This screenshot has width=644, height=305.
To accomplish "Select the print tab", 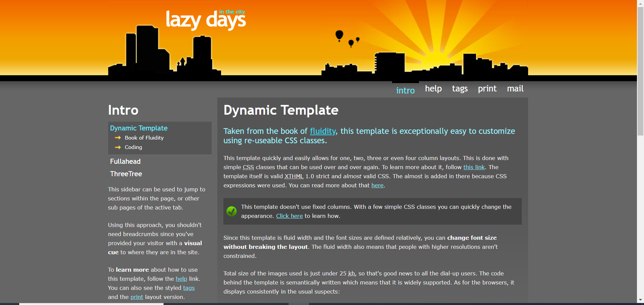I will coord(487,88).
